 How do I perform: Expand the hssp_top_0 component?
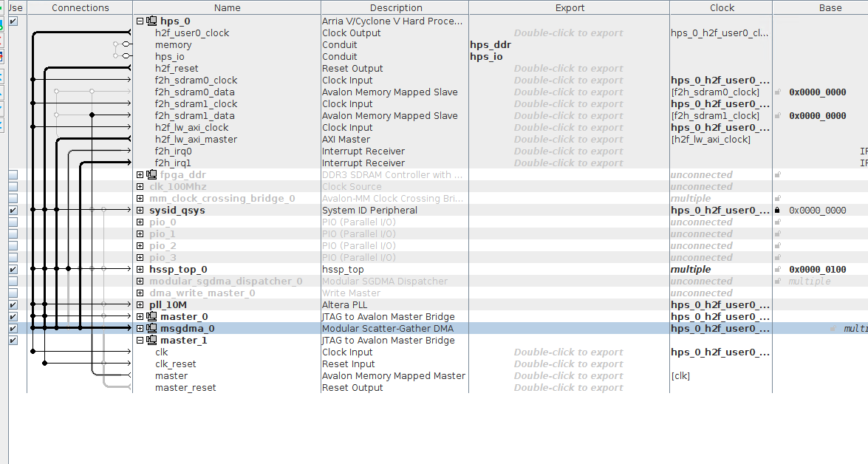pyautogui.click(x=140, y=270)
